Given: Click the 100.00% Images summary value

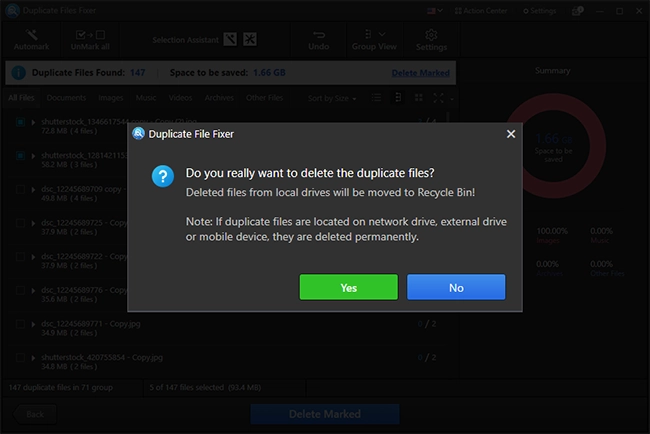Looking at the screenshot, I should [x=552, y=231].
